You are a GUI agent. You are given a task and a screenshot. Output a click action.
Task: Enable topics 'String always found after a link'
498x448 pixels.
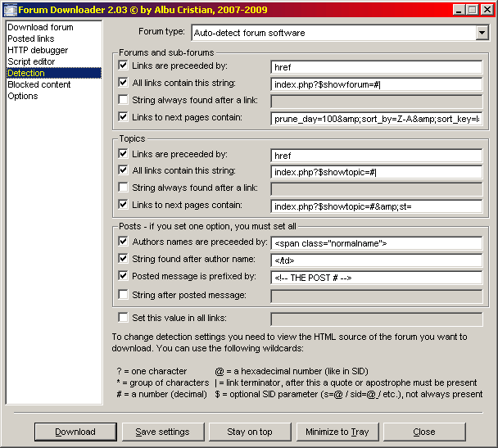point(123,188)
